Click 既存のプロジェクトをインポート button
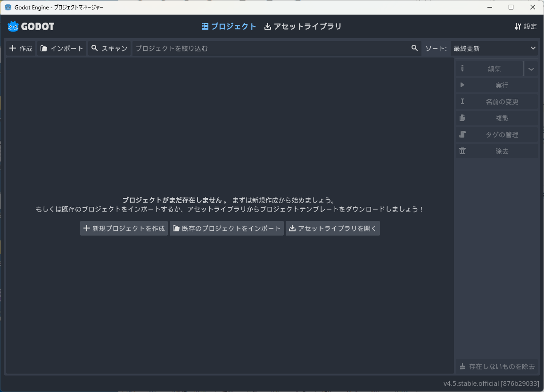 point(227,228)
